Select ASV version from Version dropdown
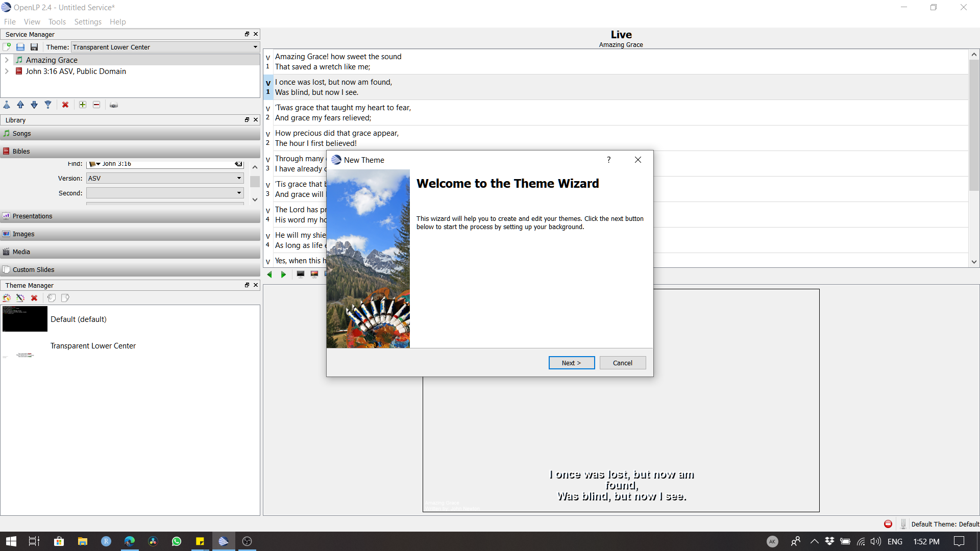Screen dimensions: 980x551 [x=164, y=178]
